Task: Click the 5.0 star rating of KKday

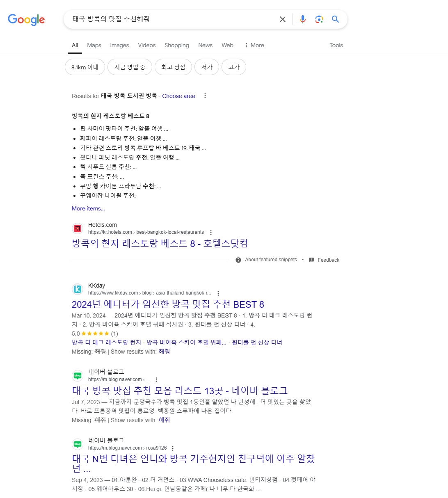Action: [x=95, y=334]
